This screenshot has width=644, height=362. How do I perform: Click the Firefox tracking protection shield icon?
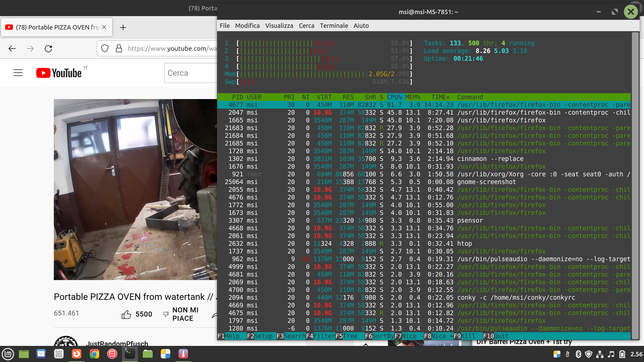pyautogui.click(x=105, y=48)
